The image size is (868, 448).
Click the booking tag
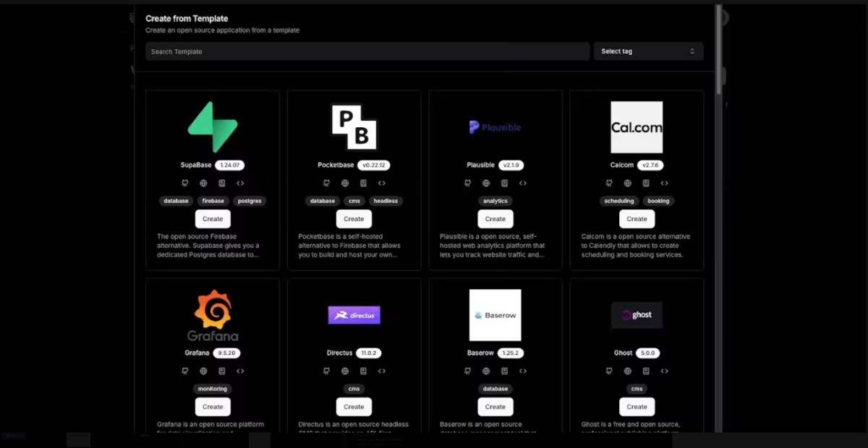tap(658, 201)
